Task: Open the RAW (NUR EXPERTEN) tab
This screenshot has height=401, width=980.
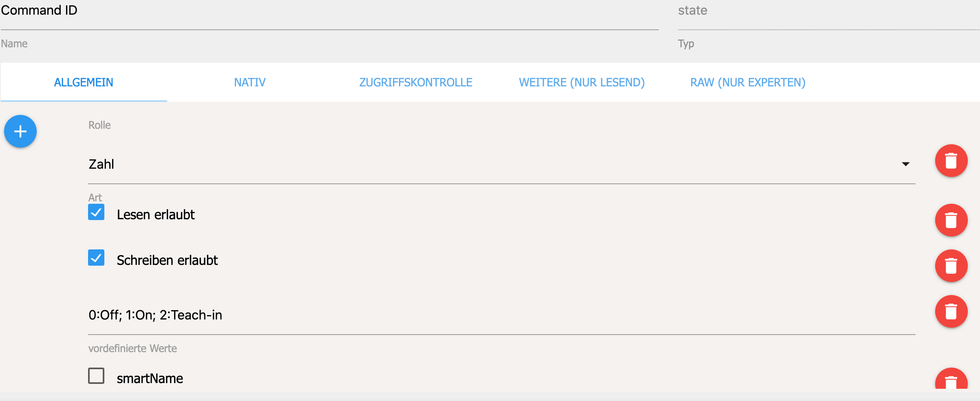Action: pos(748,82)
